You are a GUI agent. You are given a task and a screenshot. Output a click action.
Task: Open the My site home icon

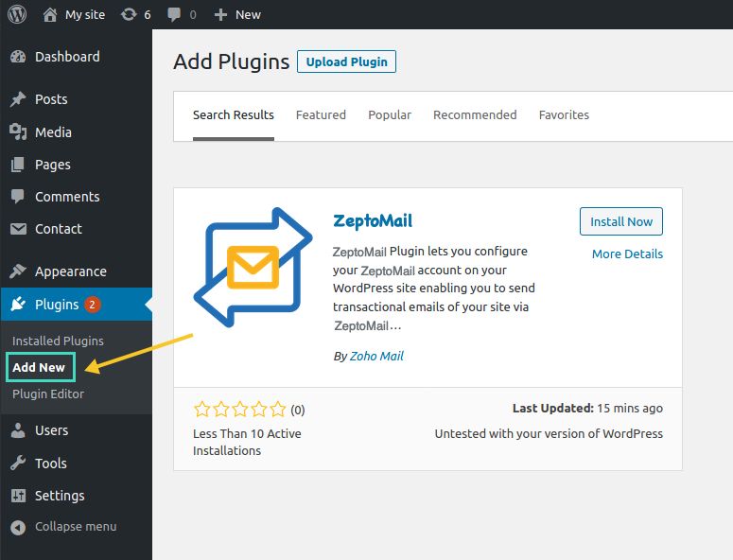pos(50,14)
